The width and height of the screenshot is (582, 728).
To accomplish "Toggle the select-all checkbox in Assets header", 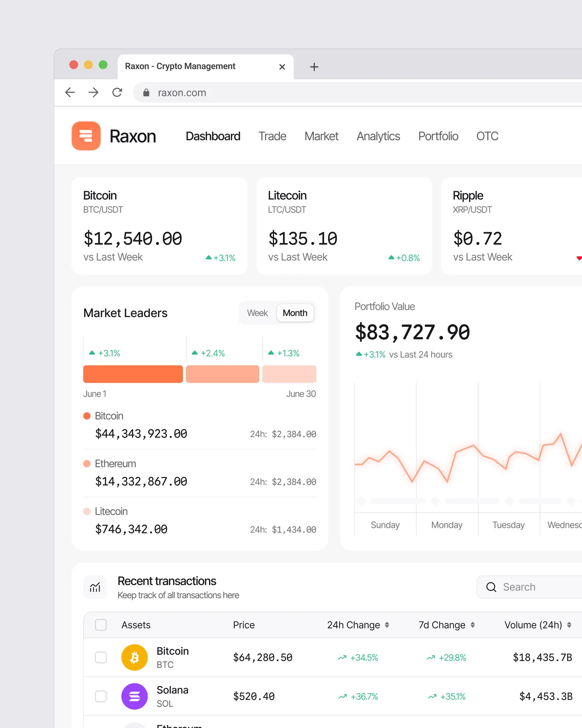I will [x=101, y=625].
